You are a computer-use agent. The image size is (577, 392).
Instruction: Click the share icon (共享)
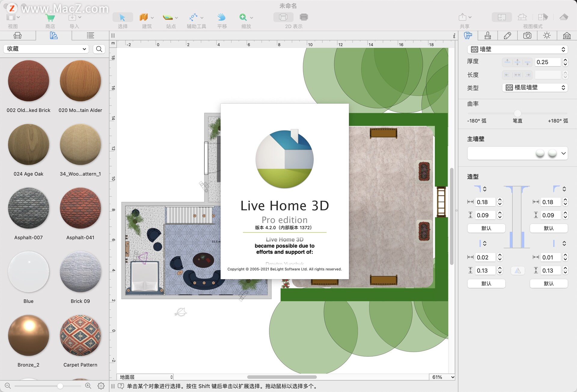463,17
